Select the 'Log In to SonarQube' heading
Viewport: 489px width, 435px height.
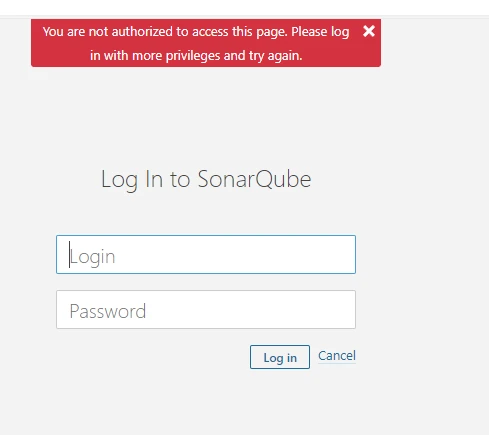pyautogui.click(x=206, y=180)
